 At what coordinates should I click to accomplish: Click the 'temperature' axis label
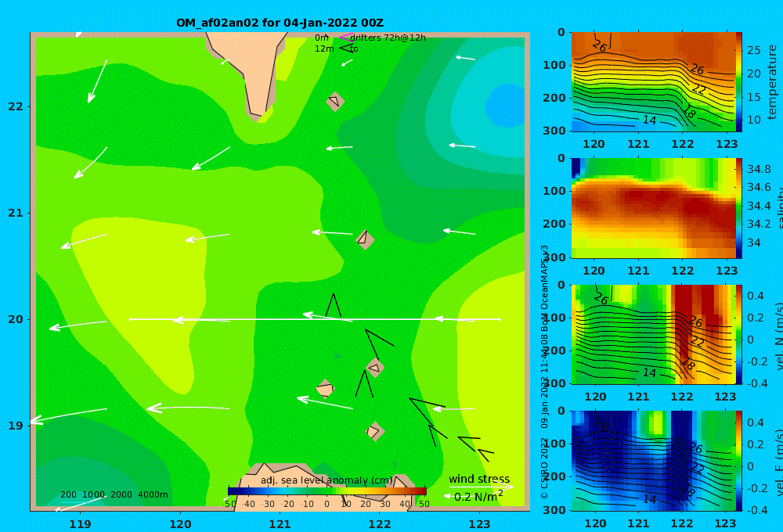(x=772, y=82)
